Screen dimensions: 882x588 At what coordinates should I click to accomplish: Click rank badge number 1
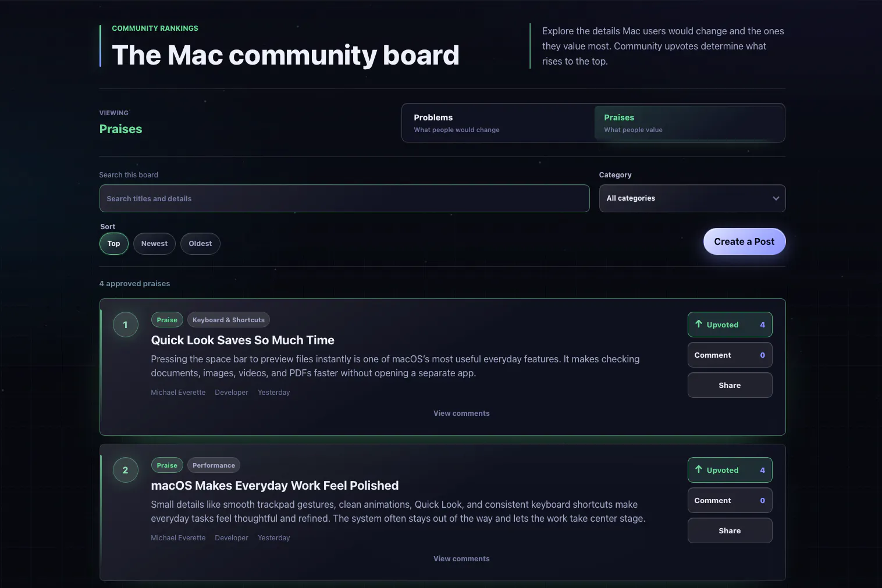(125, 325)
